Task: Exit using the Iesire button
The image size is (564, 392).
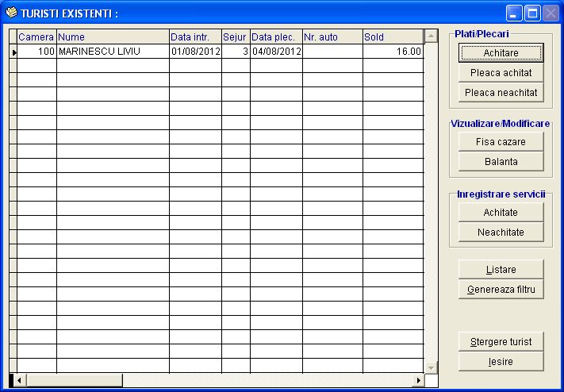Action: click(x=501, y=361)
